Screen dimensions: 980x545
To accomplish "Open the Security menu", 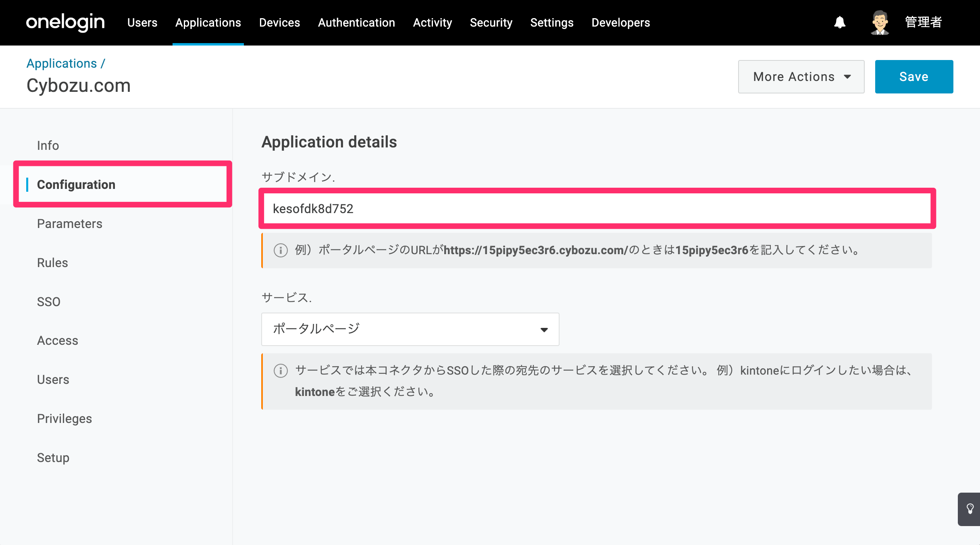I will tap(491, 23).
